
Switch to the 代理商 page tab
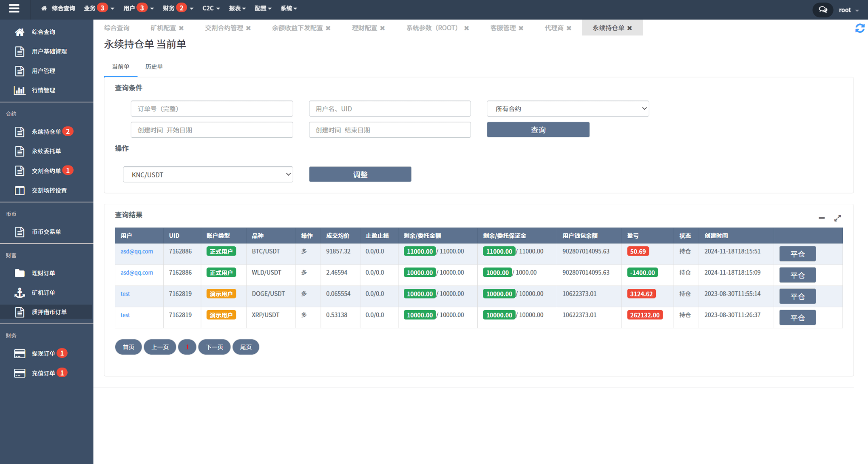click(554, 28)
